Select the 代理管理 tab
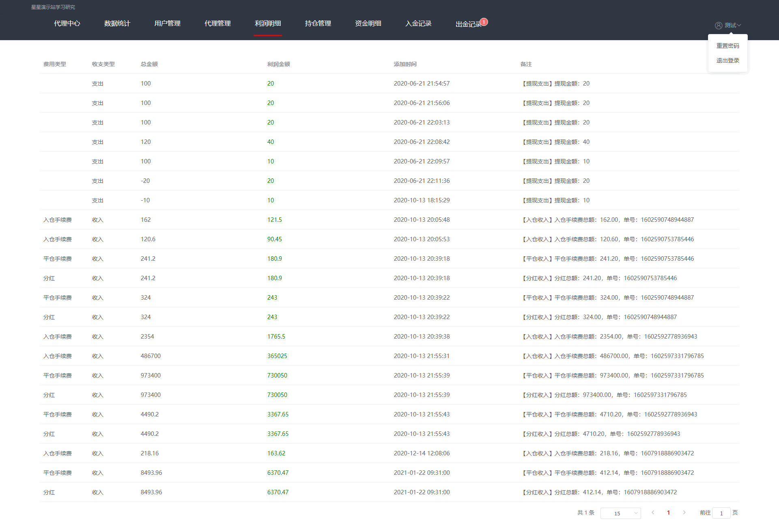Image resolution: width=779 pixels, height=532 pixels. click(217, 24)
